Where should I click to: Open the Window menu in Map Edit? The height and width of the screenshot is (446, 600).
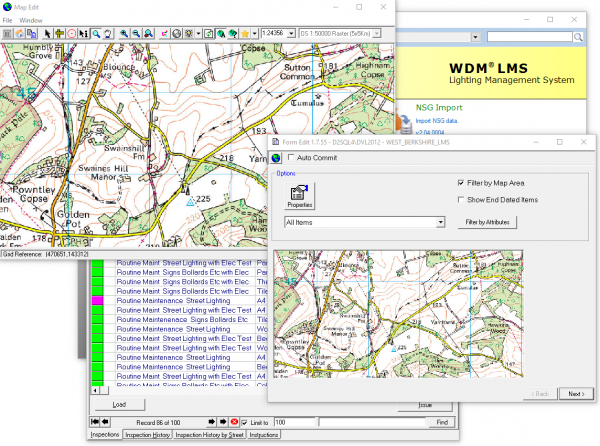point(32,19)
